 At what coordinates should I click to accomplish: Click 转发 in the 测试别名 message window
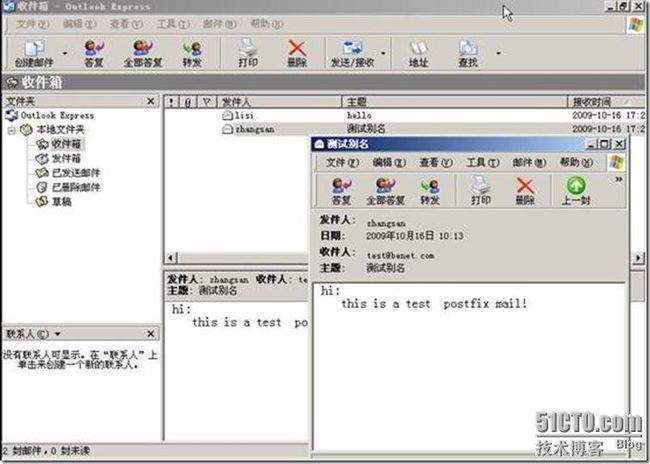430,191
